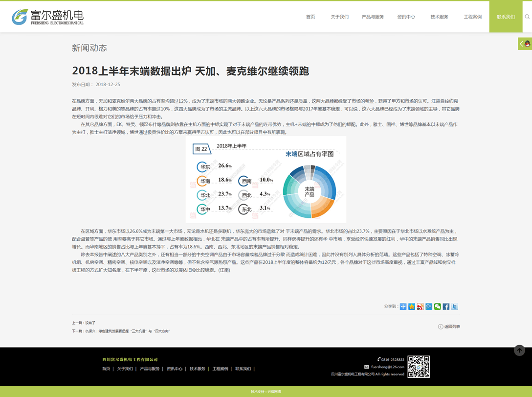Share the article to Twitter
The image size is (532, 397).
(455, 306)
